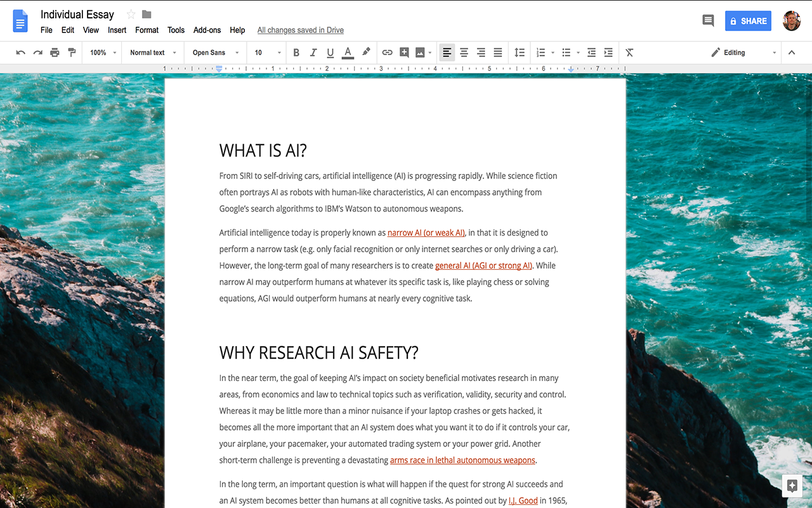
Task: Insert a comment
Action: coord(404,52)
